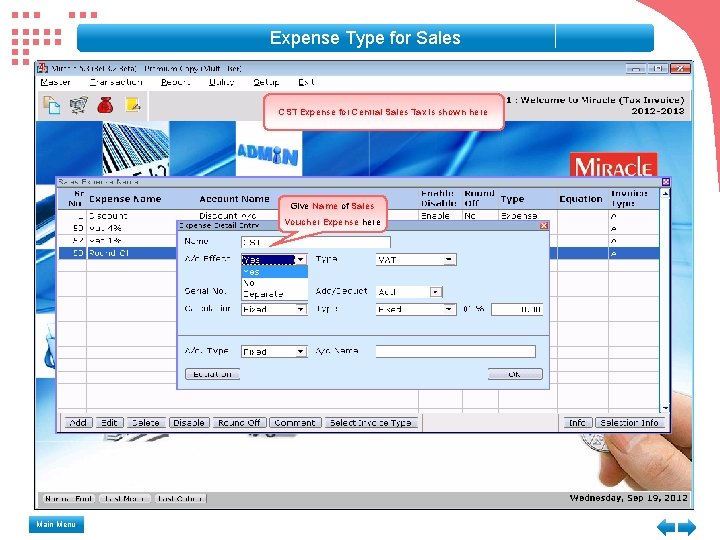The image size is (720, 540).
Task: Click the Name input field
Action: [315, 242]
